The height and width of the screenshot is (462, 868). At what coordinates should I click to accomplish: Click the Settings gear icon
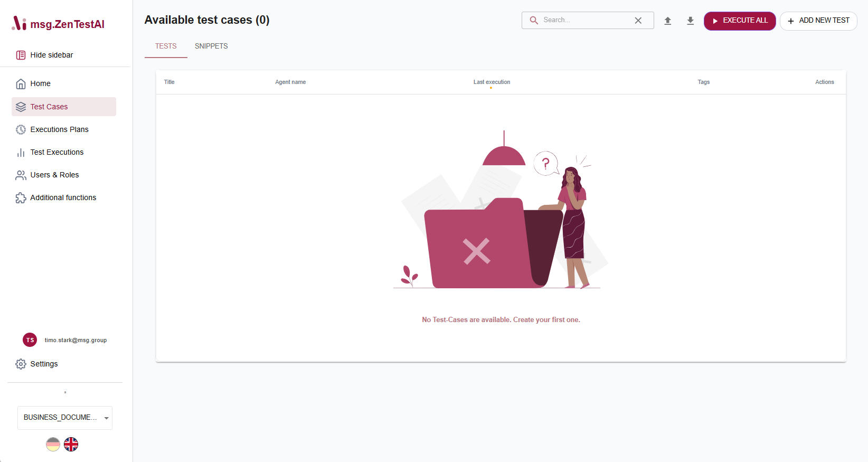21,364
